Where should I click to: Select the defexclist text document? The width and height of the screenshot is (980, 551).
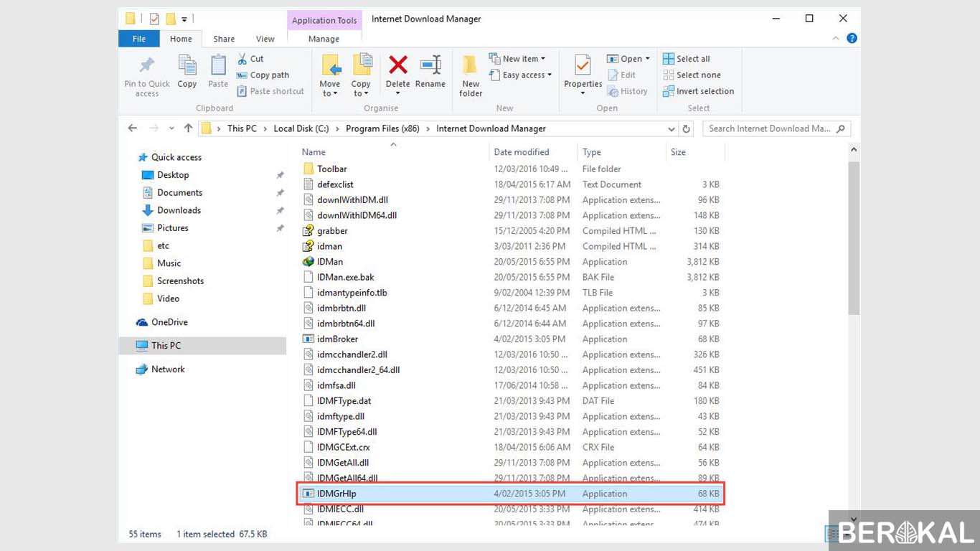335,184
